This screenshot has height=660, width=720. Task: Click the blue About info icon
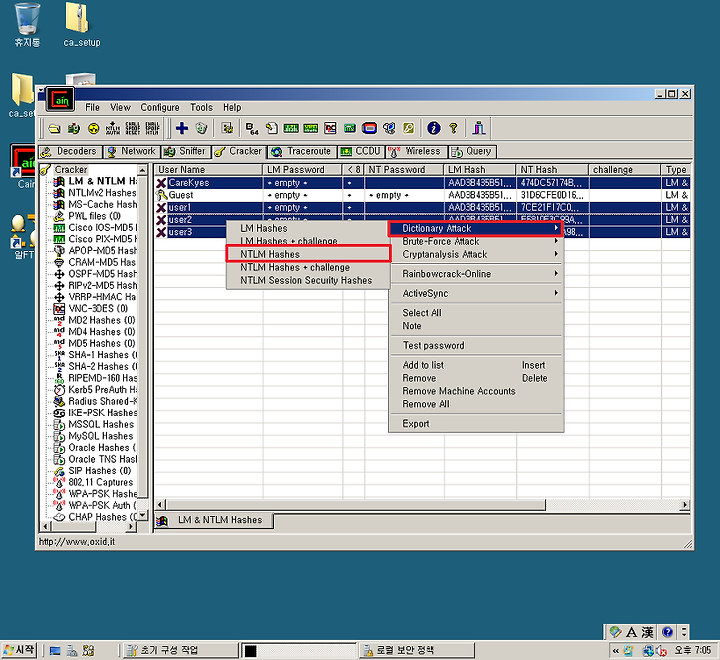pyautogui.click(x=433, y=128)
